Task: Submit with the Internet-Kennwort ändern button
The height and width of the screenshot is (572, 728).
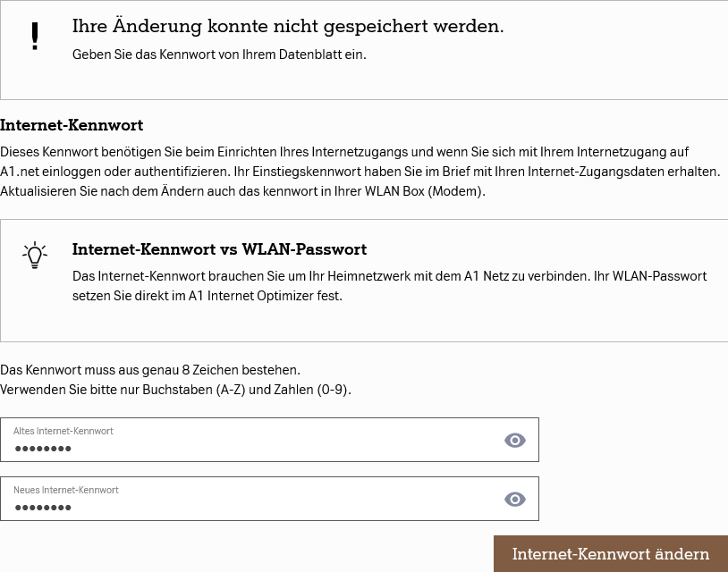Action: (611, 554)
